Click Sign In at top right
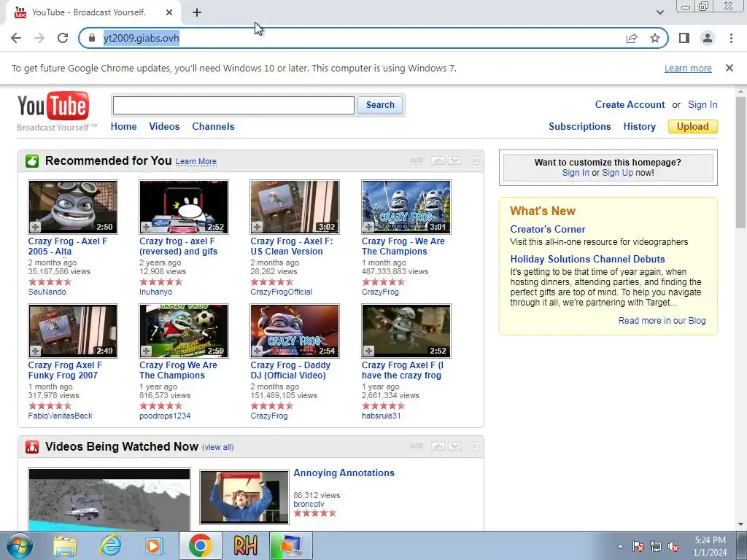The image size is (747, 560). [x=703, y=105]
